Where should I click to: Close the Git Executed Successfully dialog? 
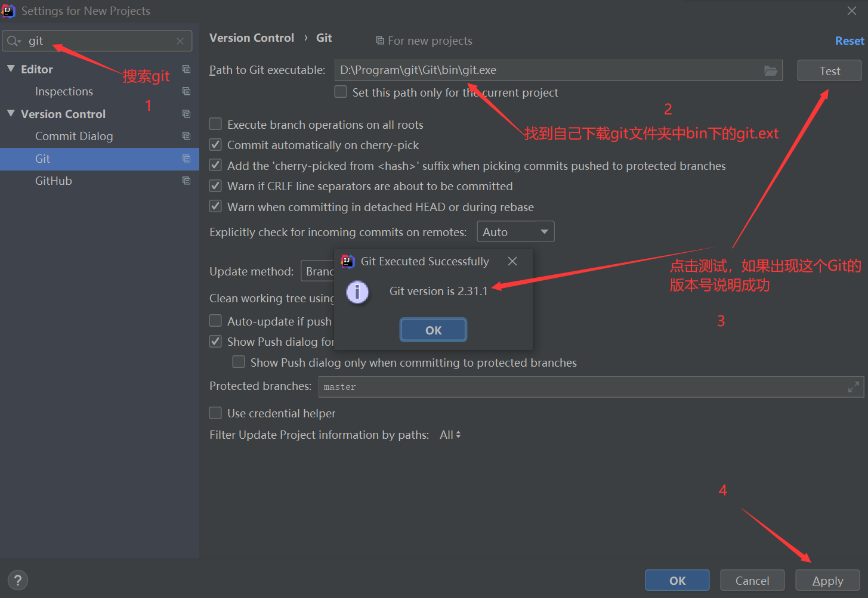512,261
